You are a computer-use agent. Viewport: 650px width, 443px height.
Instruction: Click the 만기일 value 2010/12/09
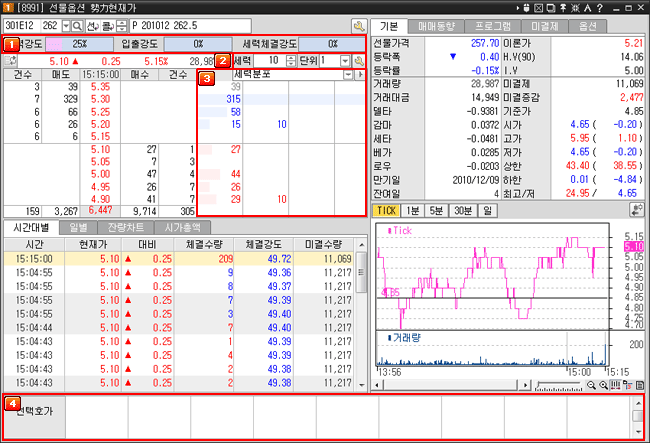[476, 180]
